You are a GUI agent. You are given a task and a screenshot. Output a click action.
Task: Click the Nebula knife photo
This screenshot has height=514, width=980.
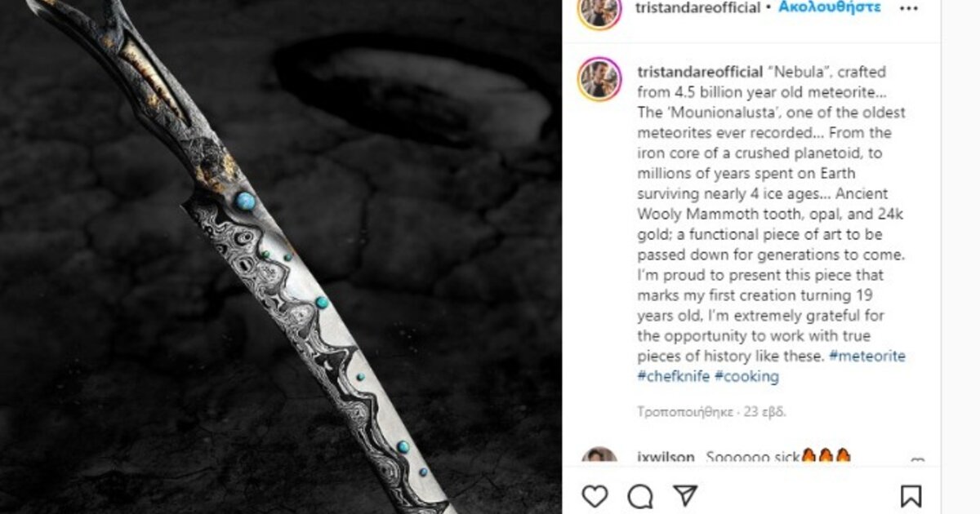(x=281, y=257)
